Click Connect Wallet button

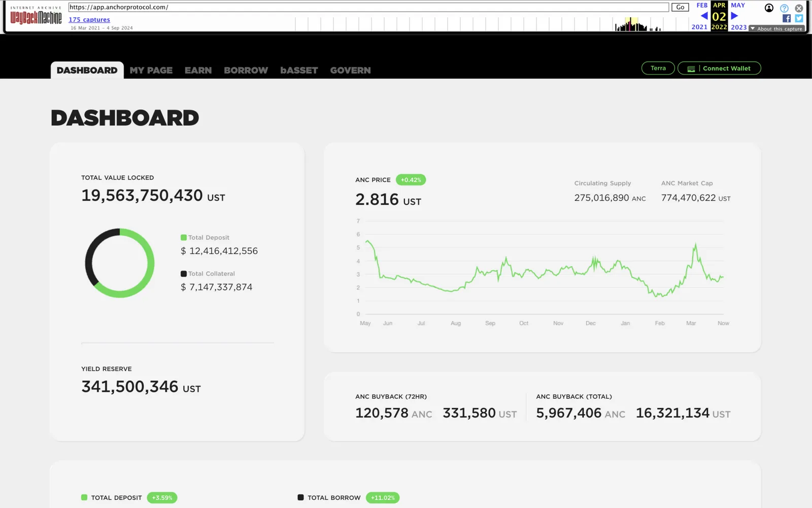click(719, 68)
